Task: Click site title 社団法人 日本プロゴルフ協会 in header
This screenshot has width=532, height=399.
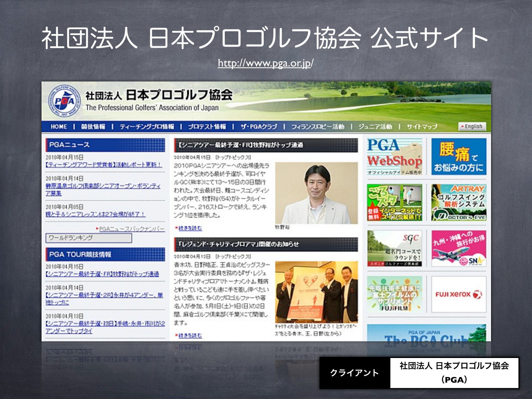Action: coord(159,95)
